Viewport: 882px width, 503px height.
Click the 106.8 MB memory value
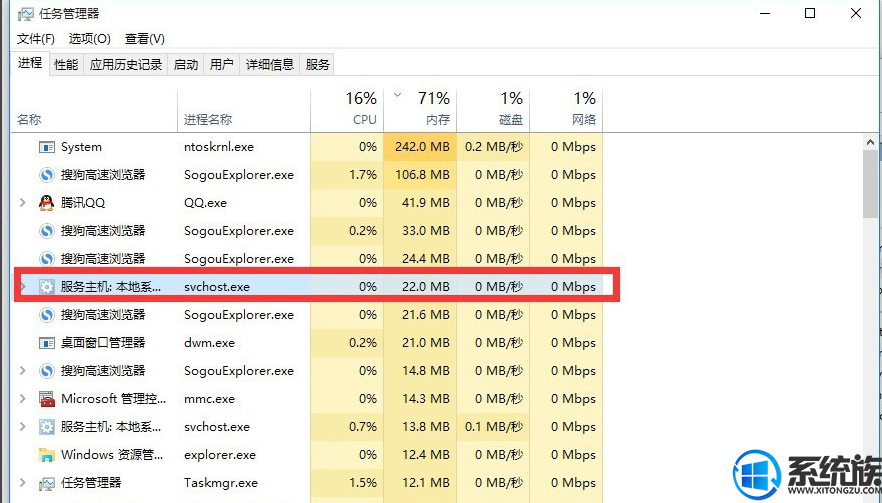pos(422,175)
